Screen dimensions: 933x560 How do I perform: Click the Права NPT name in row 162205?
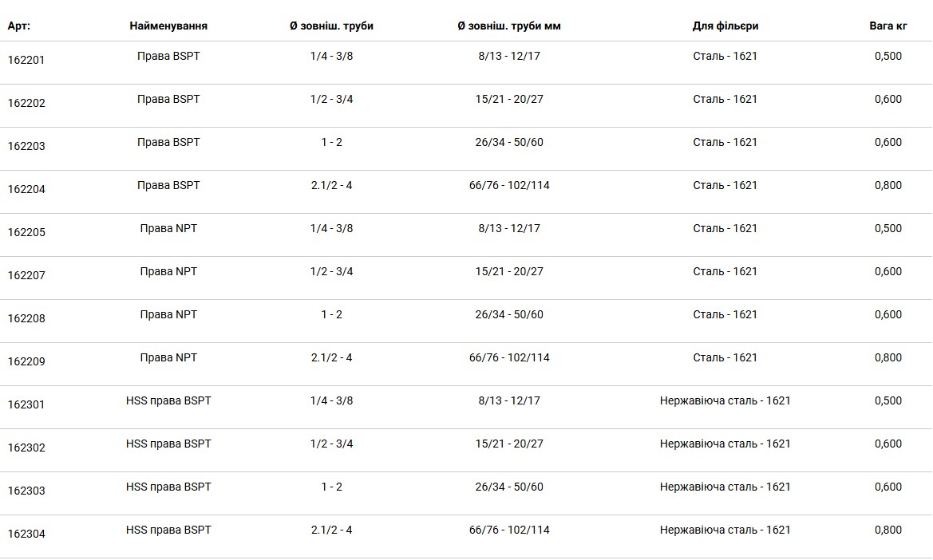point(168,229)
